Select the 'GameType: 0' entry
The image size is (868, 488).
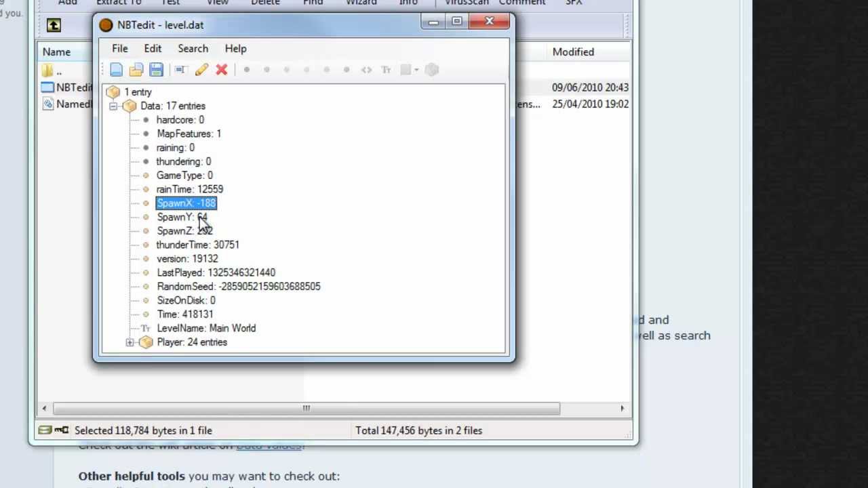[184, 176]
